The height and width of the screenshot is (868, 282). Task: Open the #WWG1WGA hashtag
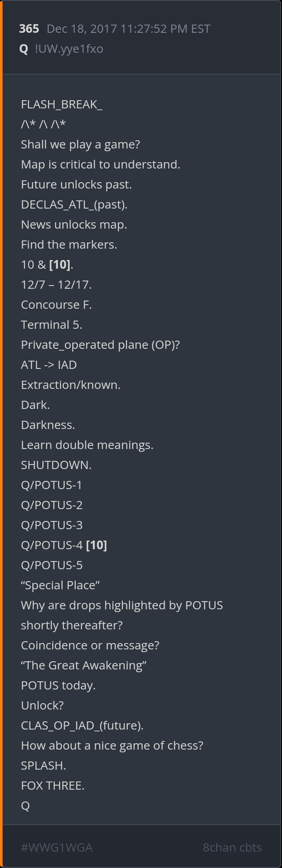click(56, 847)
